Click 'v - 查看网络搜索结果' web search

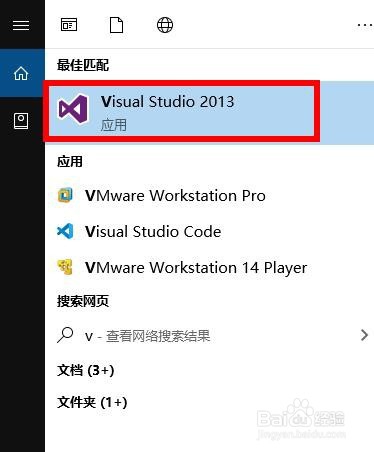click(x=147, y=336)
